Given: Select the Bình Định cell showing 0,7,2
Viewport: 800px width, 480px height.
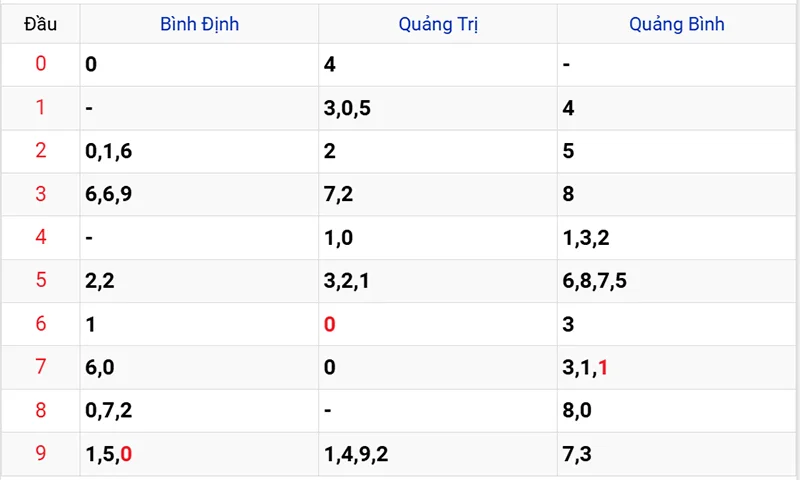Looking at the screenshot, I should click(x=109, y=410).
